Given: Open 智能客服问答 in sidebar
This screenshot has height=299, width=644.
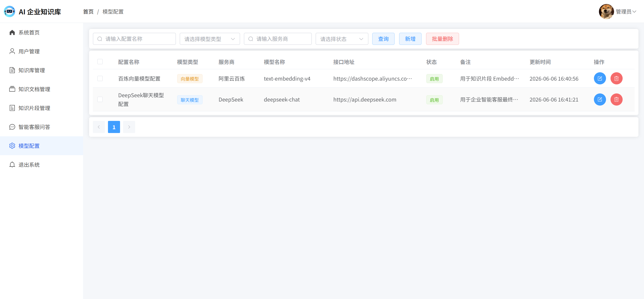Looking at the screenshot, I should point(42,127).
